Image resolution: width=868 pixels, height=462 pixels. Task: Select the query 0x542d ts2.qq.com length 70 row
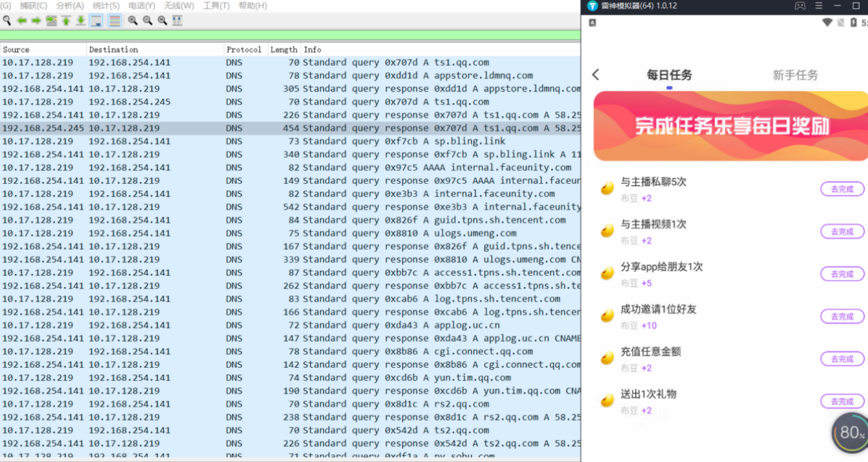[290, 430]
